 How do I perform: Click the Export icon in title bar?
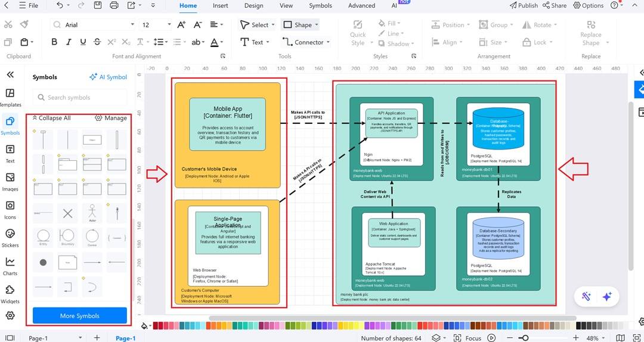tap(131, 5)
